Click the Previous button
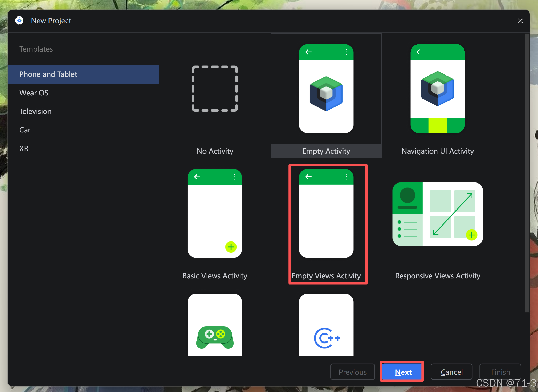This screenshot has height=392, width=538. coord(352,372)
